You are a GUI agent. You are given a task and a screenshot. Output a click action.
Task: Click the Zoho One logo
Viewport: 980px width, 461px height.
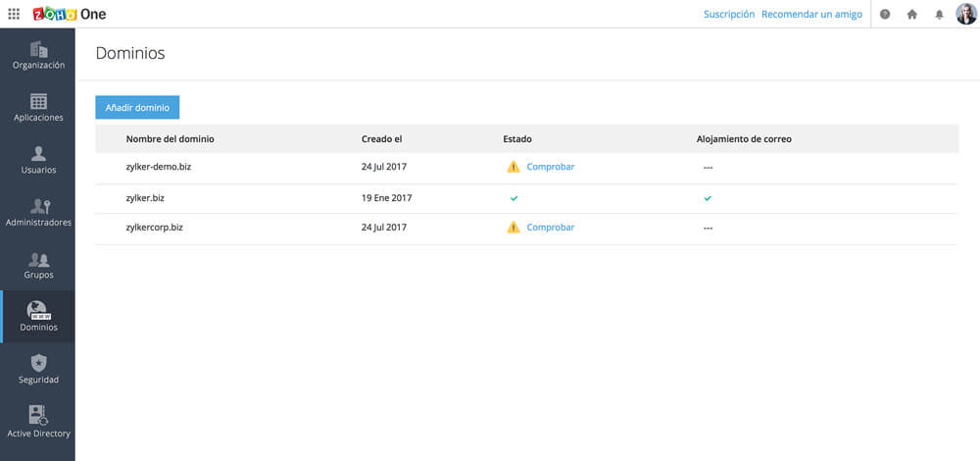[x=69, y=15]
